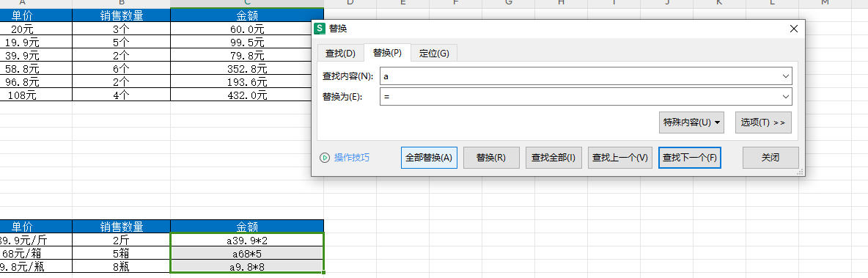
Task: Click the resize grip of the Replace dialog
Action: [x=800, y=172]
